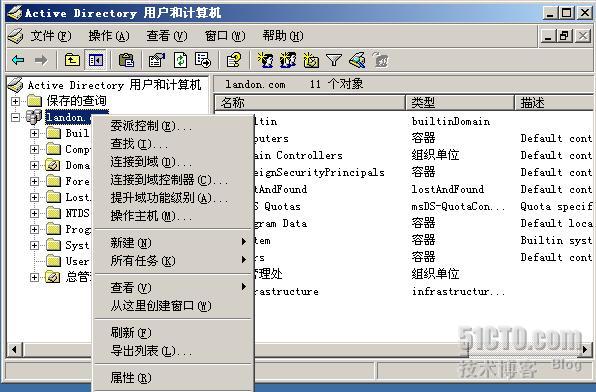Choose 操作主机(M) from context menu
The height and width of the screenshot is (392, 596).
point(173,216)
